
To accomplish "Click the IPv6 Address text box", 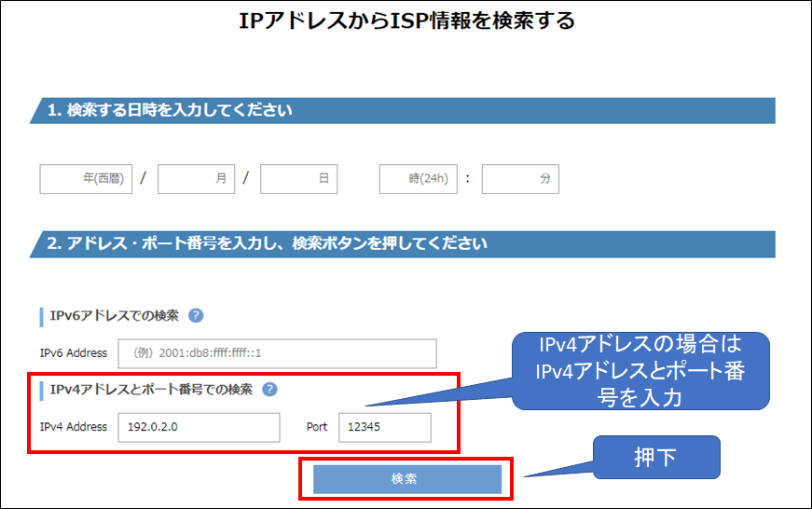I will (277, 353).
